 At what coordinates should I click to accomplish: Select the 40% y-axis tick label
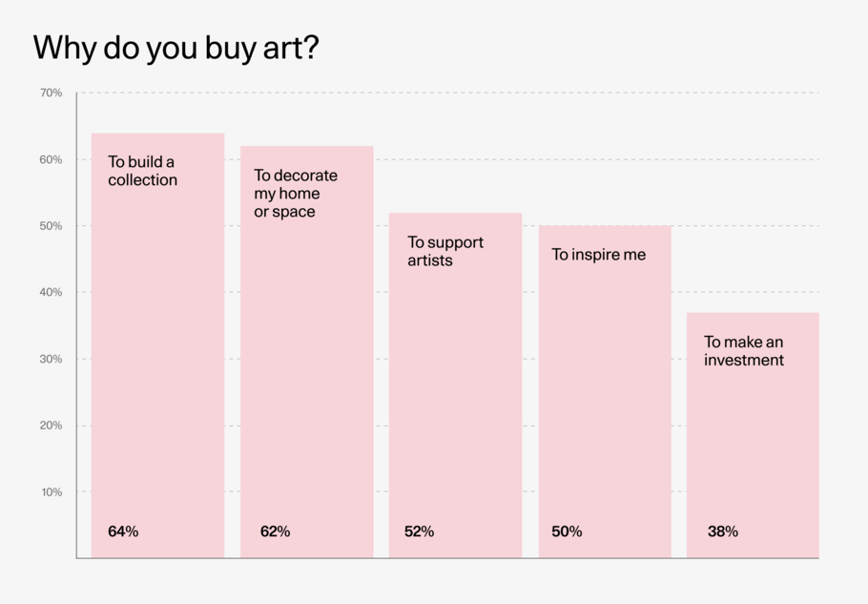(51, 293)
